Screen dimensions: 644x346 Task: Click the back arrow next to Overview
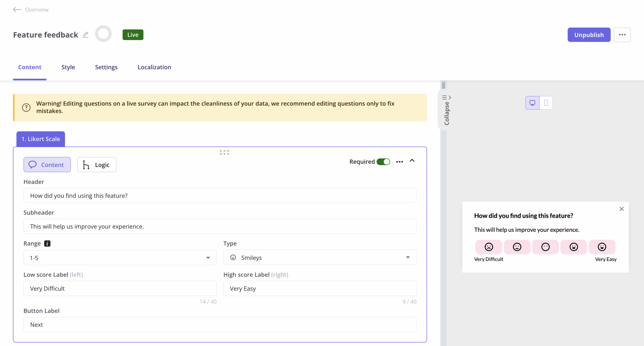point(17,10)
